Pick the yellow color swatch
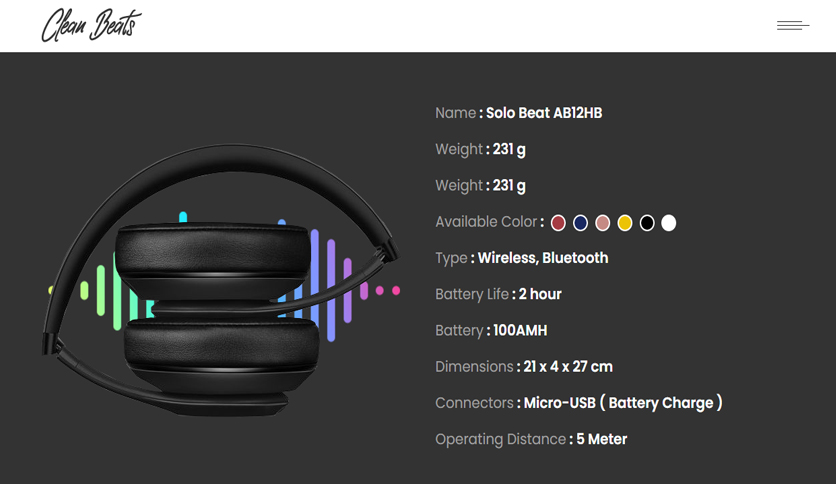The height and width of the screenshot is (484, 836). 624,223
